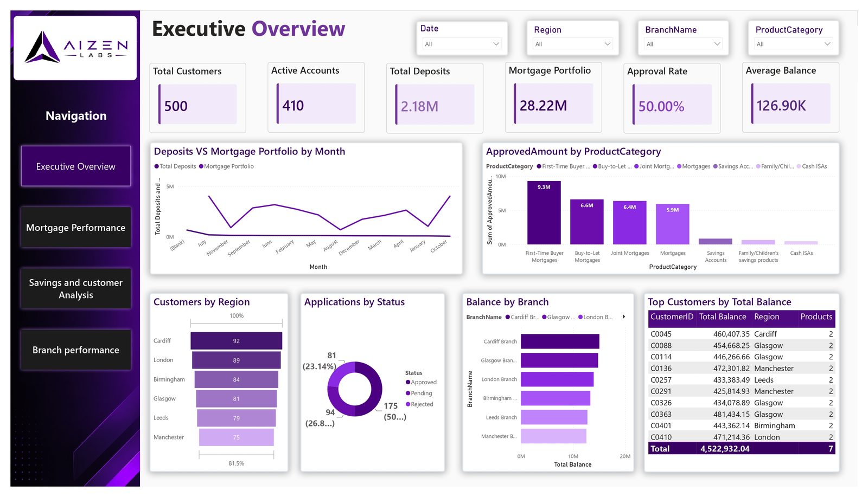Click the total balance 4,522,932.04
868x497 pixels.
coord(725,449)
